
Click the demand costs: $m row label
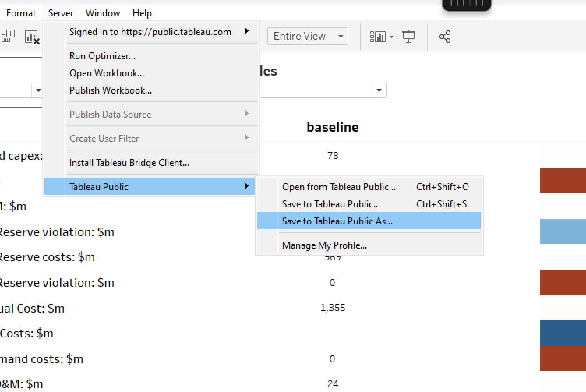42,359
